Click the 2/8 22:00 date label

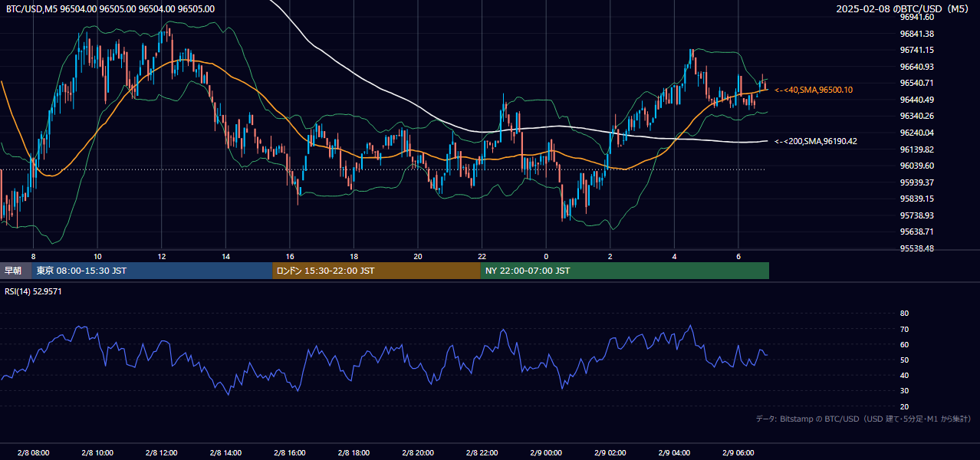pyautogui.click(x=482, y=452)
